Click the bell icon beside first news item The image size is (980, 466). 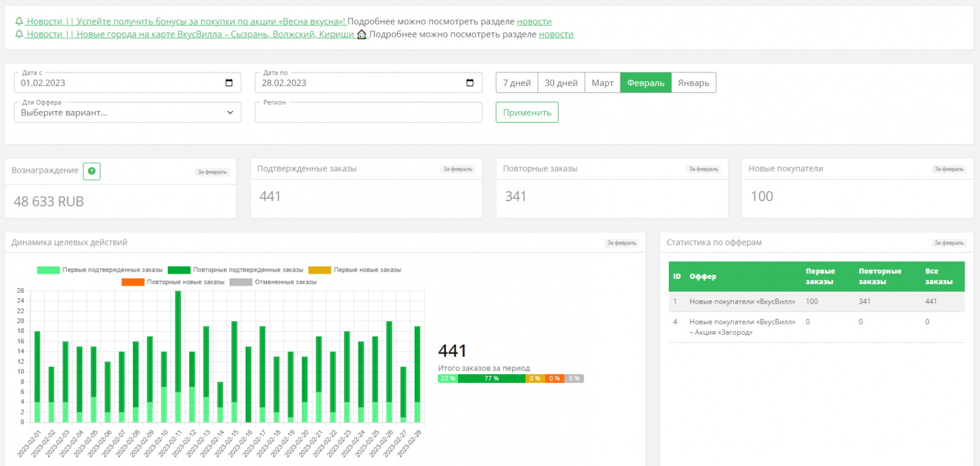pyautogui.click(x=19, y=21)
